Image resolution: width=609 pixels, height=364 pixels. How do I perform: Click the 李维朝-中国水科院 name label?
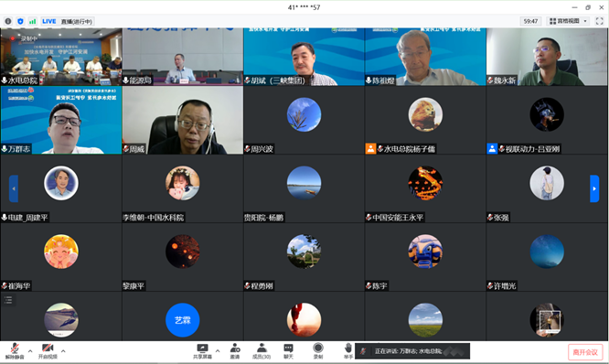154,217
